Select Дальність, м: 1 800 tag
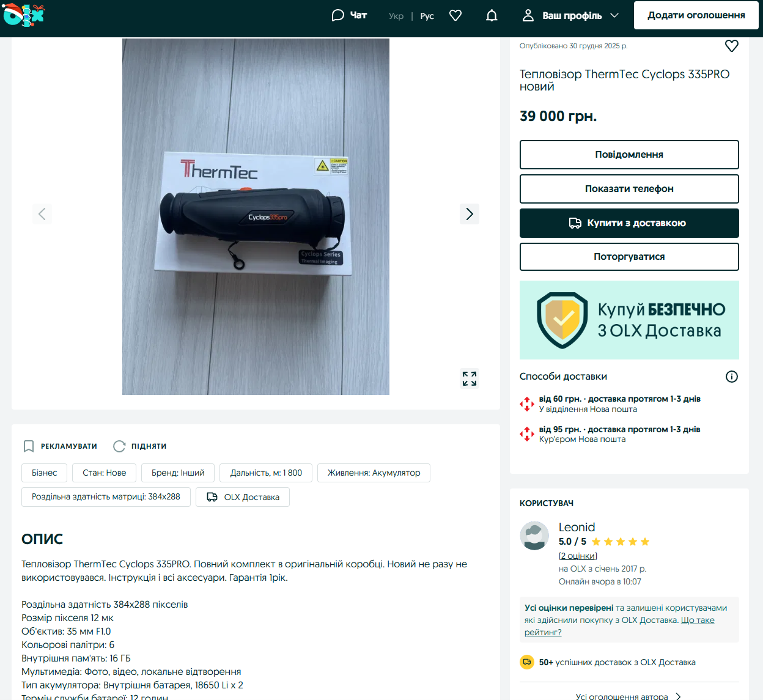The width and height of the screenshot is (763, 700). click(x=266, y=473)
